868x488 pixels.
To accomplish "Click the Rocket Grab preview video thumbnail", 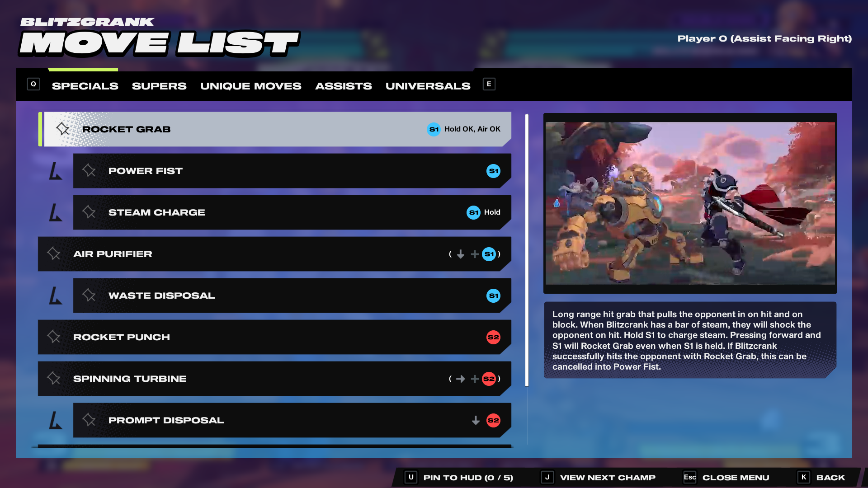I will 690,203.
